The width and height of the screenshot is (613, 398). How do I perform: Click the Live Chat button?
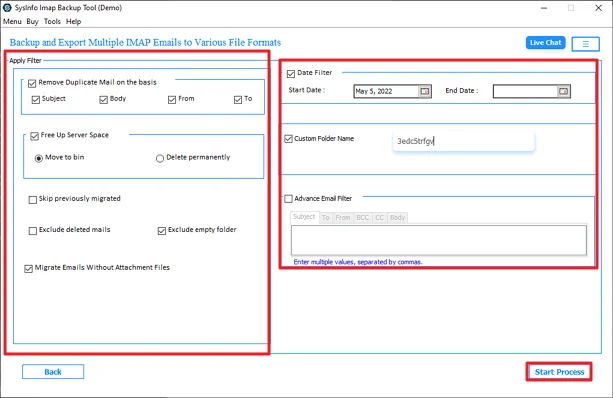[x=545, y=43]
